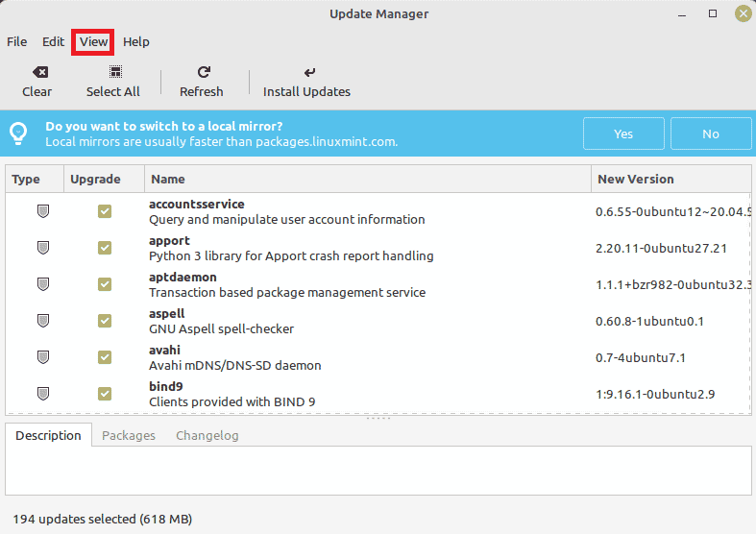Switch to the Changelog tab
Viewport: 756px width, 534px height.
click(207, 435)
